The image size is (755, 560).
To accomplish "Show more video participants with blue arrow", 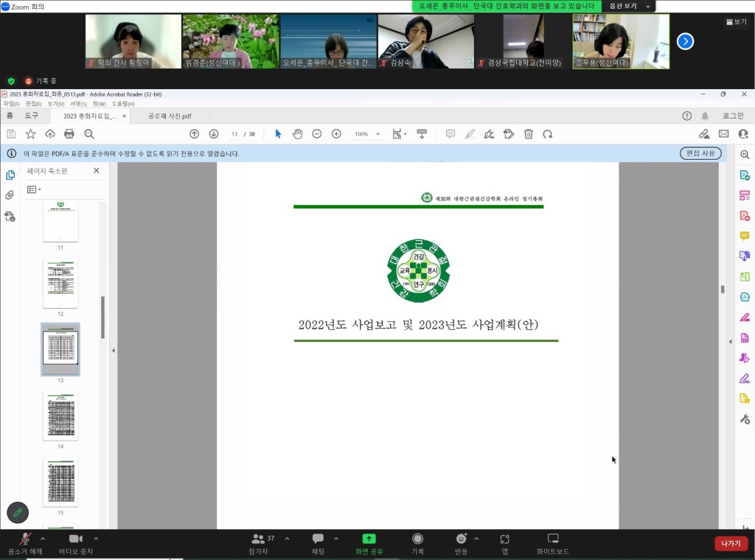I will point(685,41).
